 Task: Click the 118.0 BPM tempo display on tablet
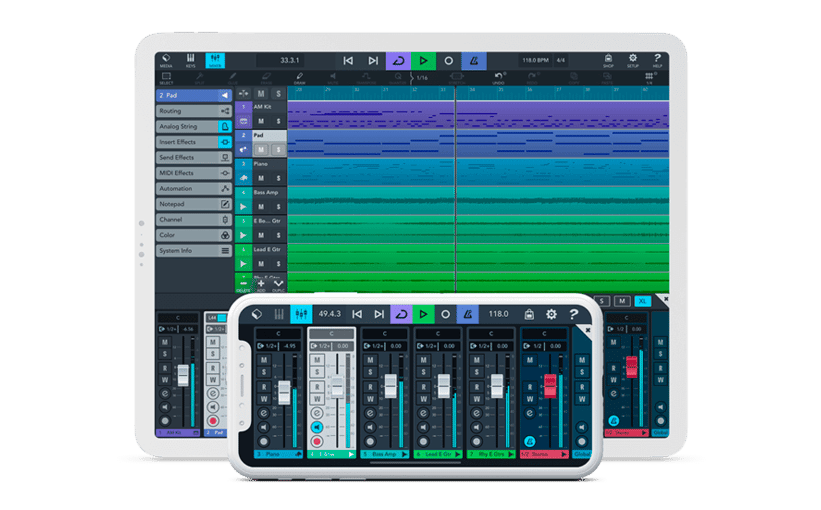(x=534, y=61)
